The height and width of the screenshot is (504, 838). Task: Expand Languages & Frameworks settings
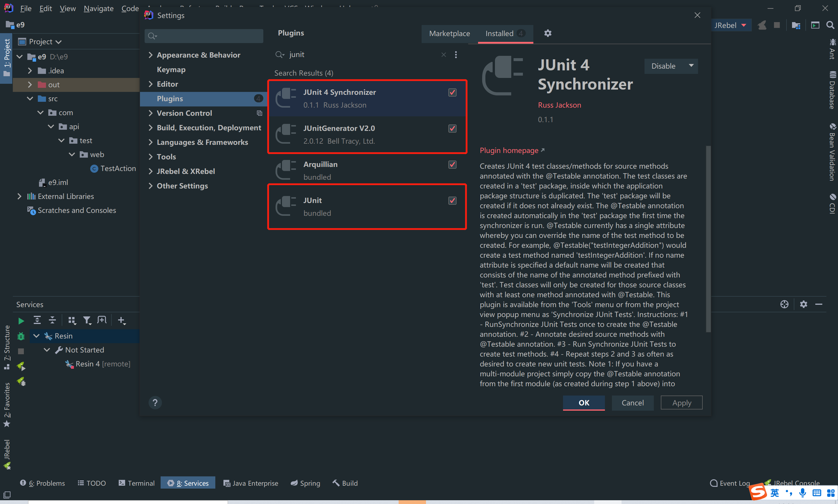pyautogui.click(x=150, y=142)
